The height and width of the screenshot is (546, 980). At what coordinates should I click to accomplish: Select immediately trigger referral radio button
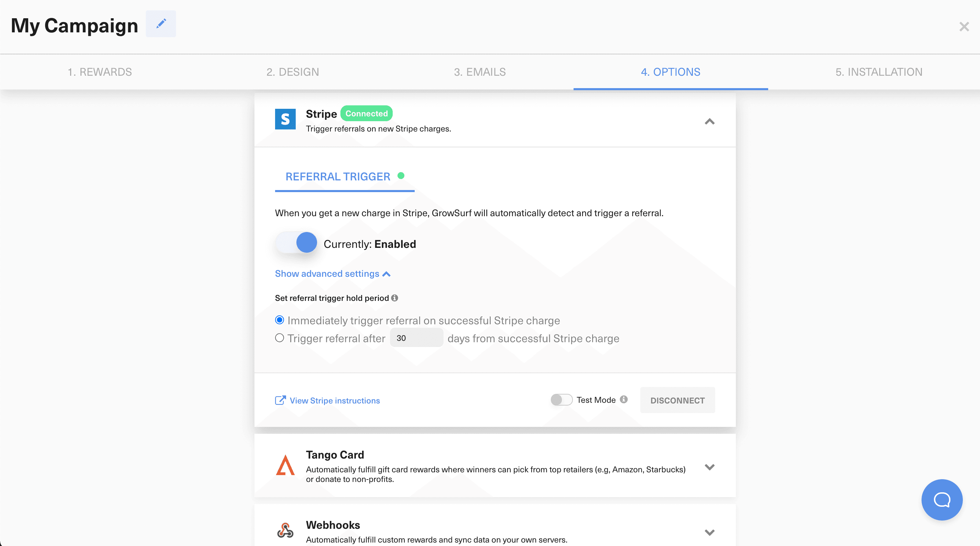(279, 320)
